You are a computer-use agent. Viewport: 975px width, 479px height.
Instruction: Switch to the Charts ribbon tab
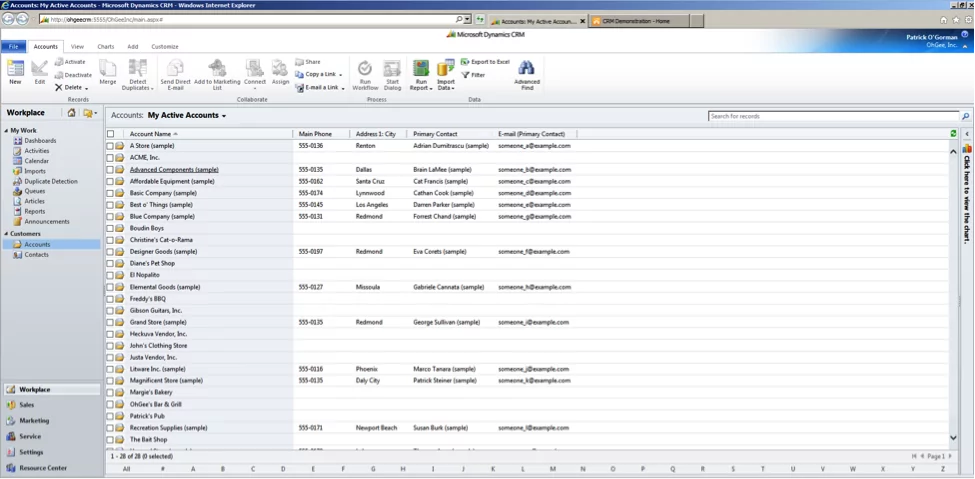tap(106, 47)
